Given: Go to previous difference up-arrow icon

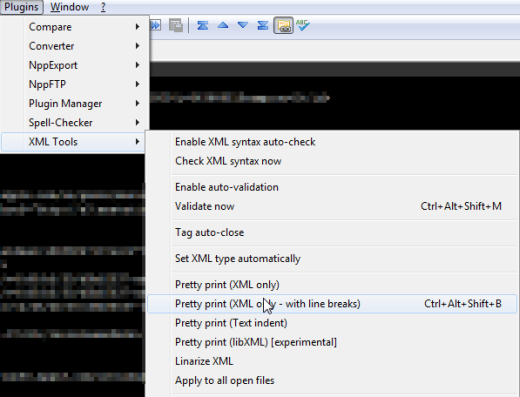Looking at the screenshot, I should click(x=223, y=25).
